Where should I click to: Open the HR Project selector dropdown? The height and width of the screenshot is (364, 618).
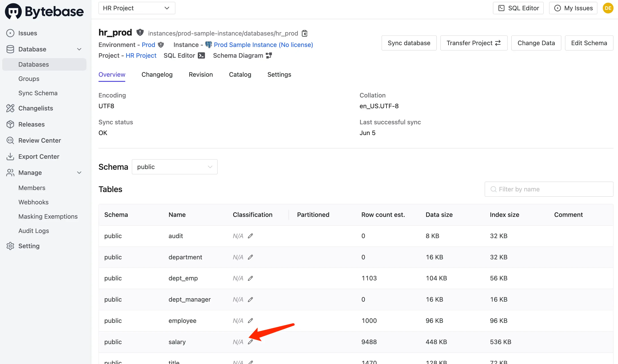click(137, 8)
